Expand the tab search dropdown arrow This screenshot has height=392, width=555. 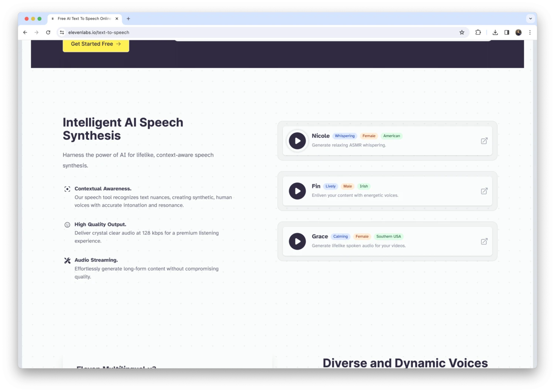point(530,18)
